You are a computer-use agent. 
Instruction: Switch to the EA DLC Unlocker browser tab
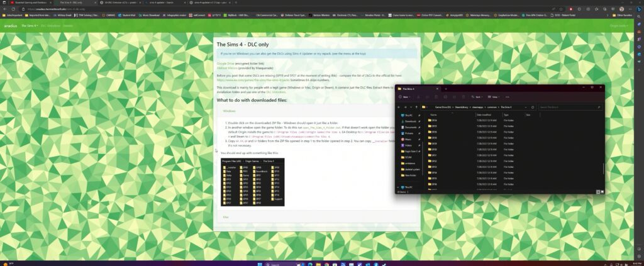coord(119,3)
